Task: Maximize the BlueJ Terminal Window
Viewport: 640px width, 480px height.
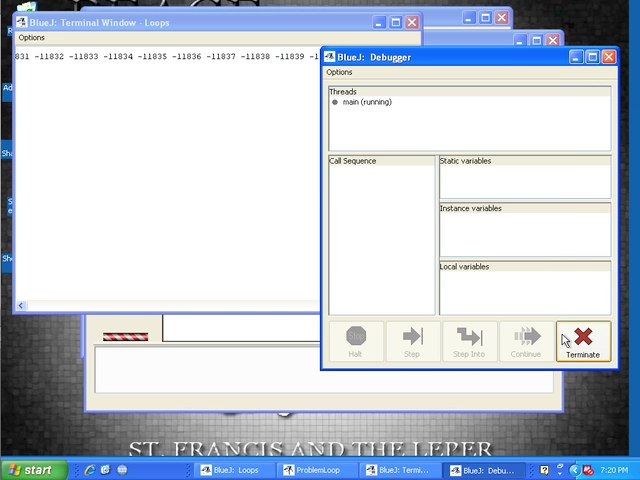Action: (x=395, y=22)
